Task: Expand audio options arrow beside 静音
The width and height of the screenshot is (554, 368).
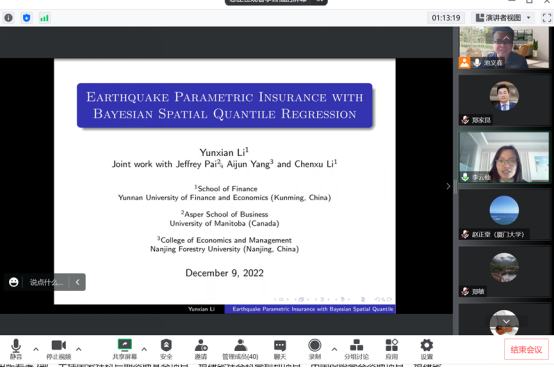Action: (x=36, y=349)
